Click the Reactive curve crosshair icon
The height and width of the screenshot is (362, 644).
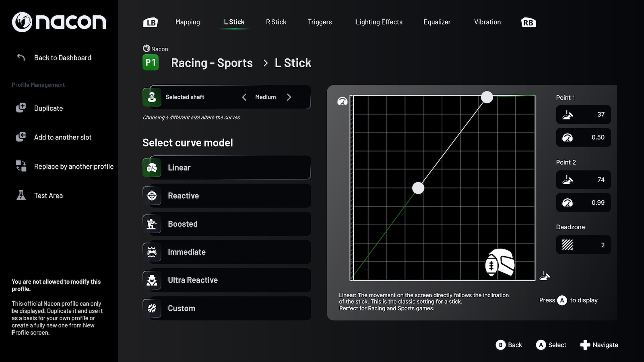click(x=152, y=195)
